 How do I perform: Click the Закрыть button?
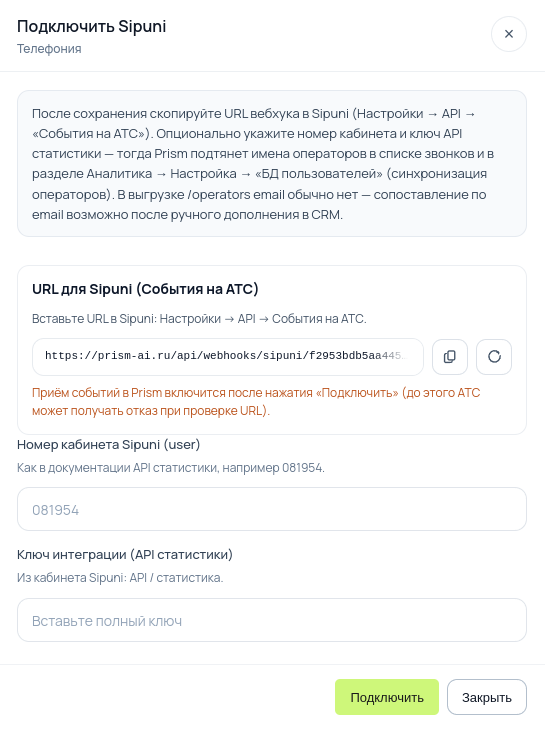487,697
